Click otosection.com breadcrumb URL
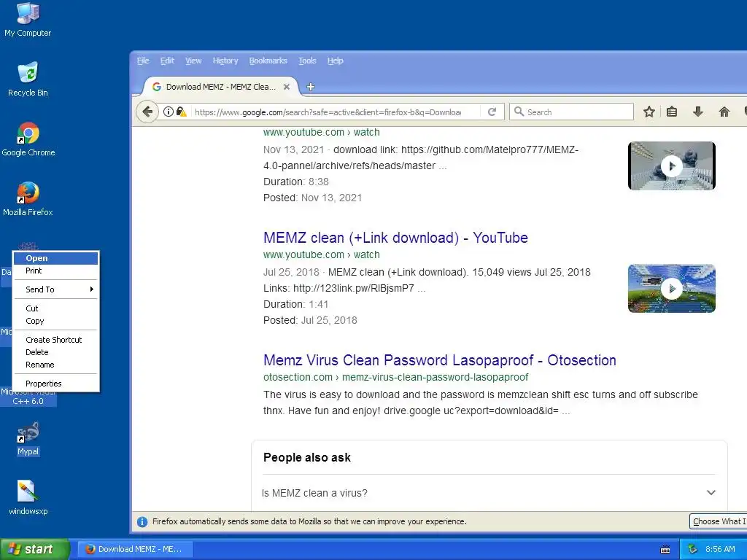Image resolution: width=747 pixels, height=560 pixels. [396, 377]
